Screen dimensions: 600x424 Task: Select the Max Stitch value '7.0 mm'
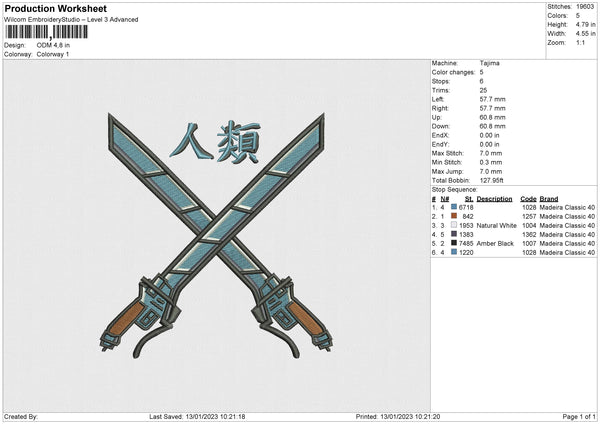[x=491, y=153]
